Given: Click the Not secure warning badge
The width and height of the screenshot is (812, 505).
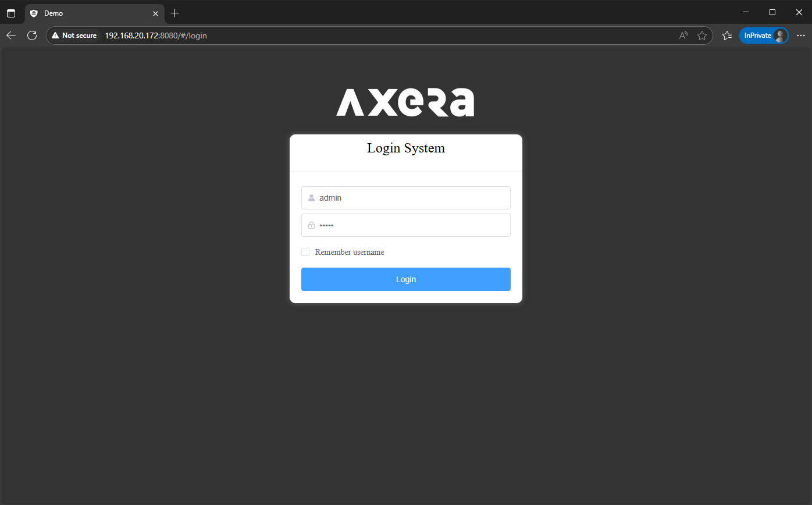Looking at the screenshot, I should [x=74, y=35].
